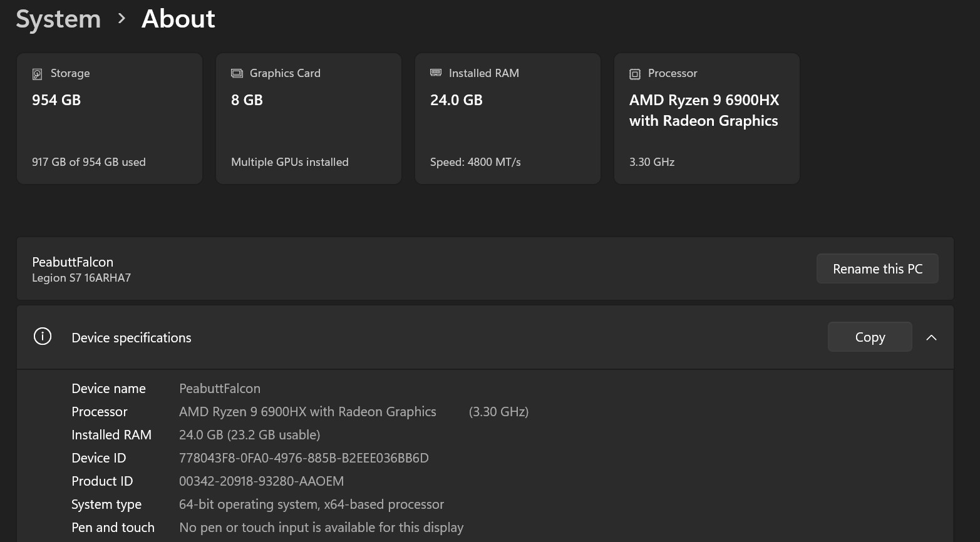Click the About breadcrumb title
This screenshot has width=980, height=542.
[x=178, y=19]
